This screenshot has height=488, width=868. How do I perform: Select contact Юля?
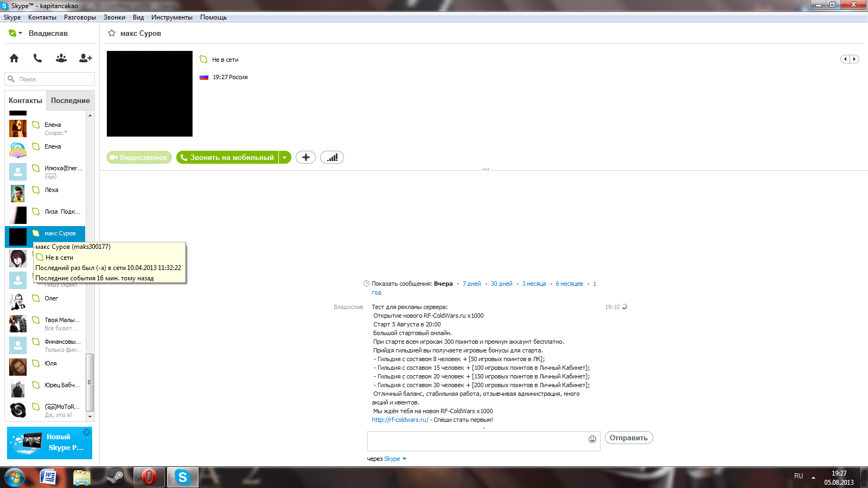46,367
